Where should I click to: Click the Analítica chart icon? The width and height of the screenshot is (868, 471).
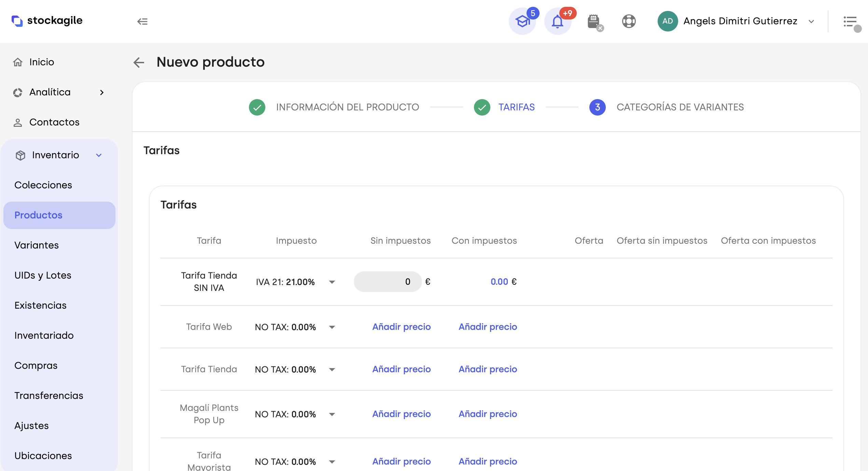coord(18,92)
